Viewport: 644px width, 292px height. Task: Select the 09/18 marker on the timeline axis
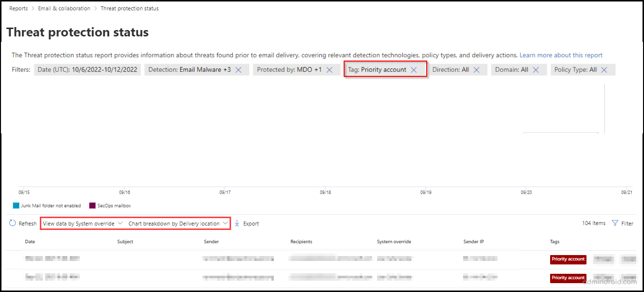coord(325,192)
